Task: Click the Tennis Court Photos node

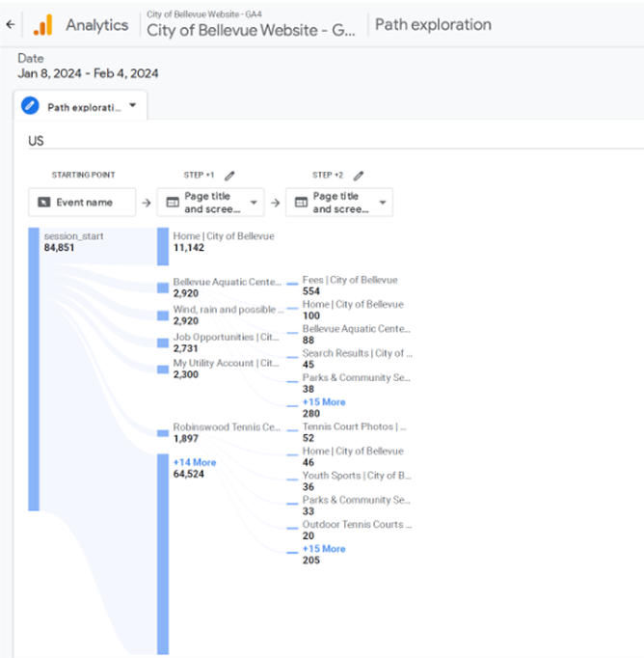Action: click(354, 432)
